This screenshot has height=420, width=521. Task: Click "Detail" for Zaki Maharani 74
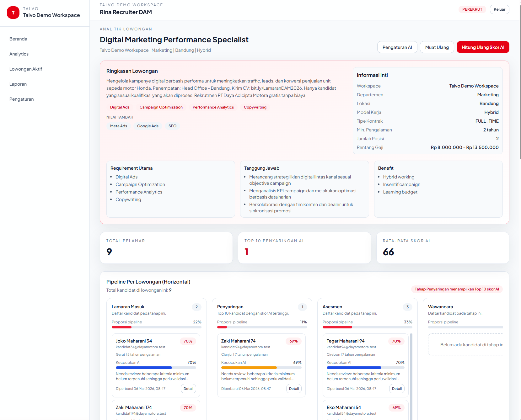tap(294, 388)
